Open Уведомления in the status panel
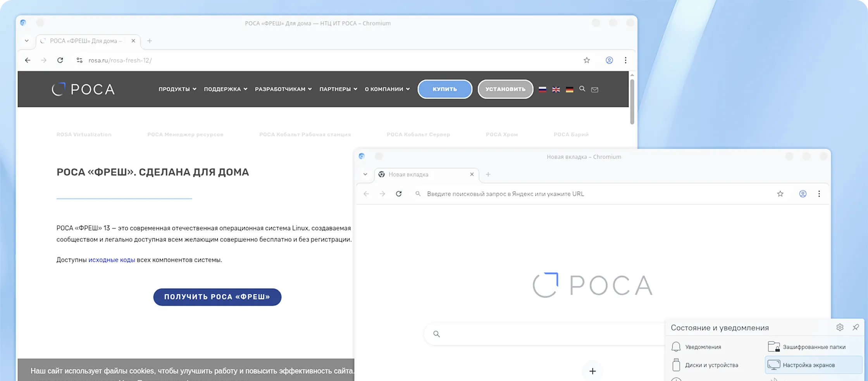This screenshot has height=381, width=868. pos(696,347)
